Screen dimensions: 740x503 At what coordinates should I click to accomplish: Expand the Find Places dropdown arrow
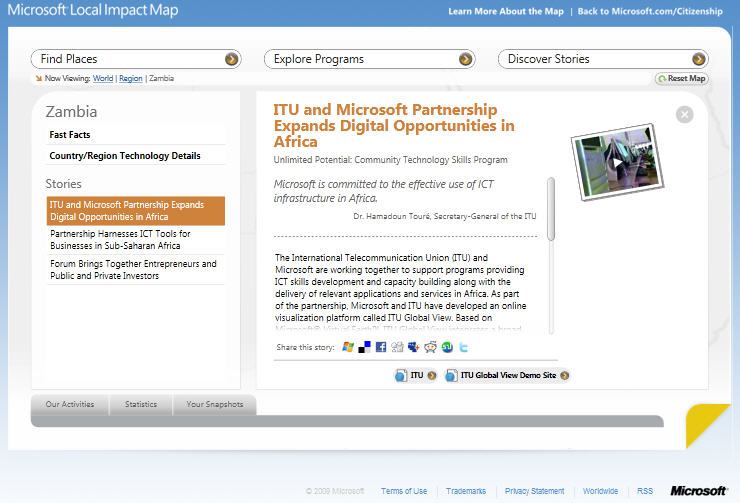[x=231, y=59]
